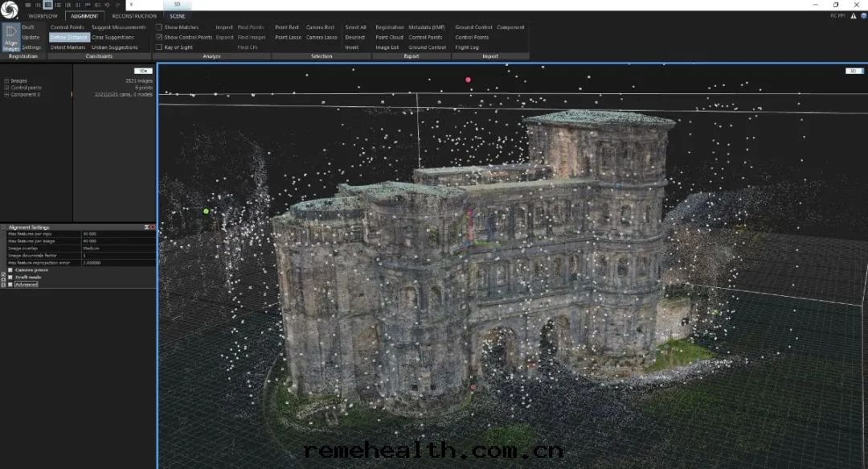Toggle the Ray of Sight checkbox
868x469 pixels.
tap(159, 47)
